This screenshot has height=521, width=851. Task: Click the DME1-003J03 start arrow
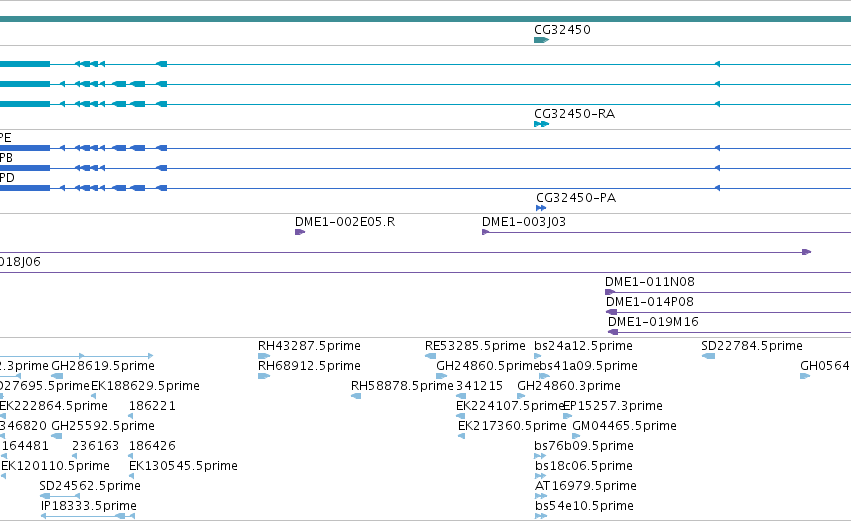point(486,232)
